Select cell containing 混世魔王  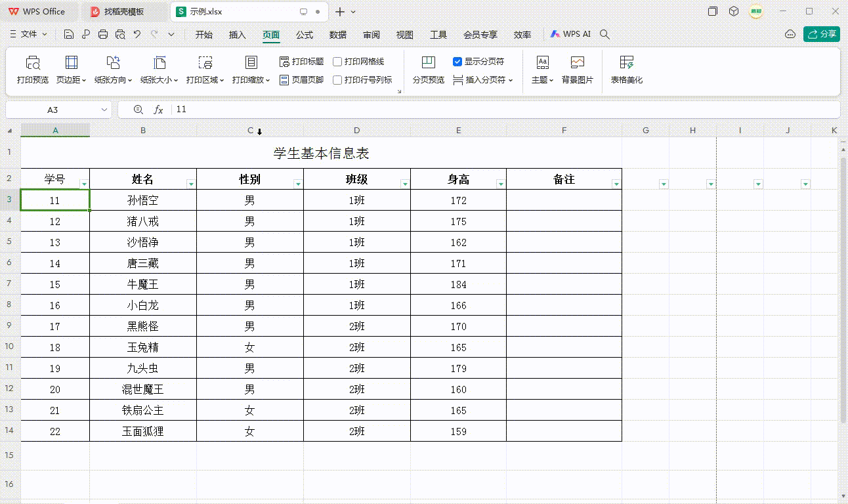pyautogui.click(x=143, y=389)
